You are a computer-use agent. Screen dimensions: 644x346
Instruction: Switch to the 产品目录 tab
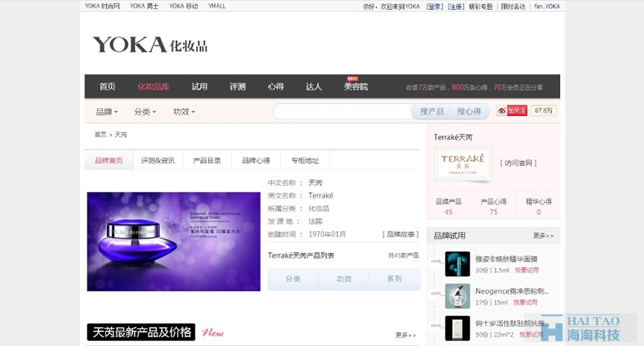tap(207, 160)
